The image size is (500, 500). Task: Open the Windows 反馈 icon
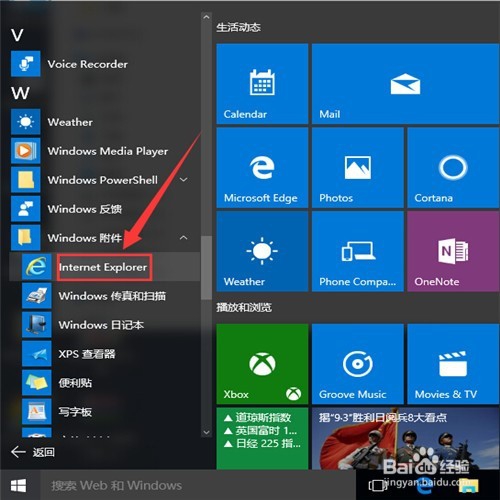(26, 209)
